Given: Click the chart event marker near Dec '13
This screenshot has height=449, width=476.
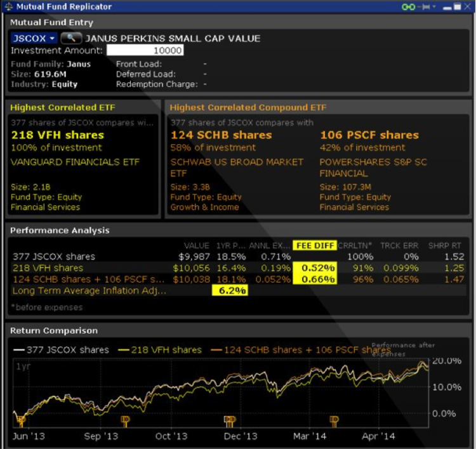Looking at the screenshot, I should tap(230, 420).
